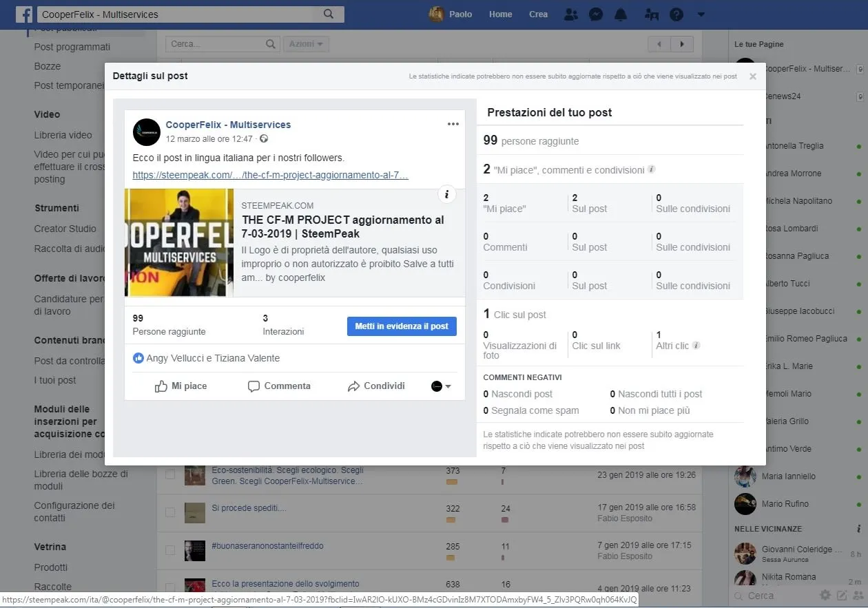Open chat with Maria Ianniello
Screen dimensions: 868x608
(788, 476)
